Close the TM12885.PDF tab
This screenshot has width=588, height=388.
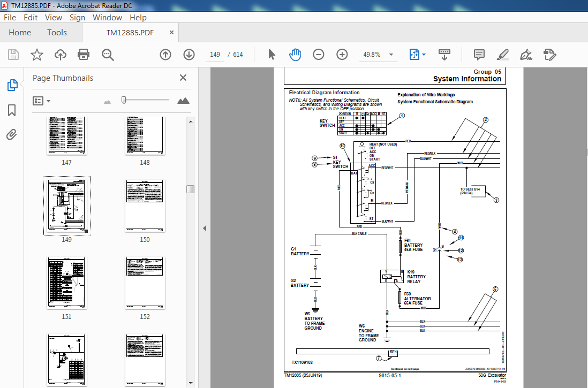[x=171, y=33]
